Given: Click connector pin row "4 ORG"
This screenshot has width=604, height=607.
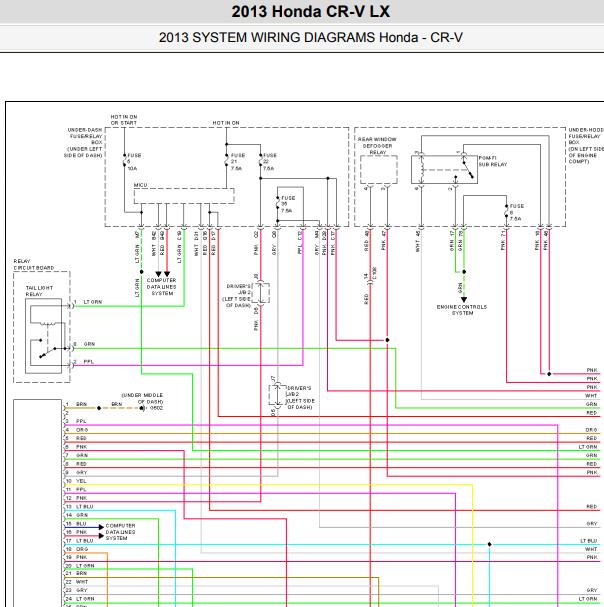Looking at the screenshot, I should 77,430.
